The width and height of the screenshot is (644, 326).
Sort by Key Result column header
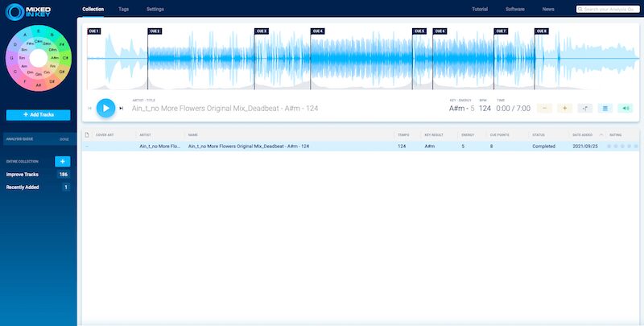[x=434, y=135]
